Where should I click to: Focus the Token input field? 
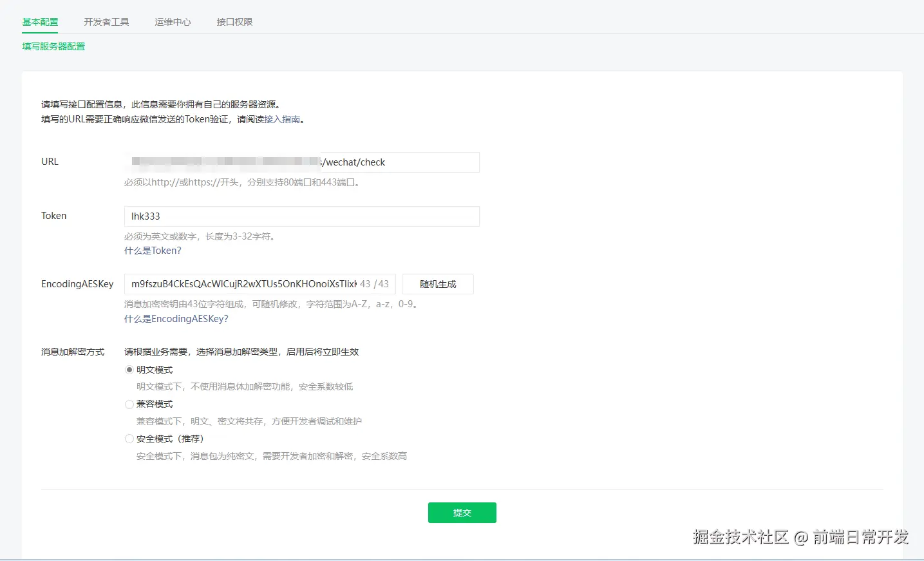point(301,216)
